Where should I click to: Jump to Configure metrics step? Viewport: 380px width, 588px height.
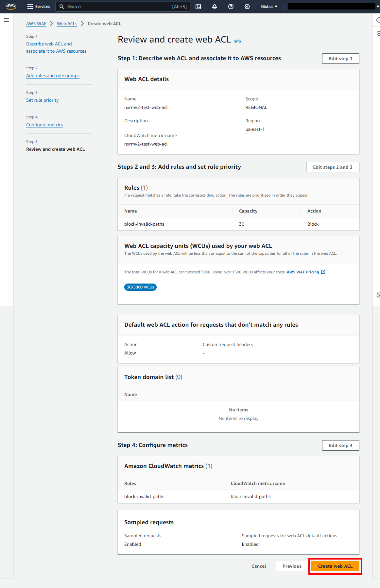[x=45, y=125]
